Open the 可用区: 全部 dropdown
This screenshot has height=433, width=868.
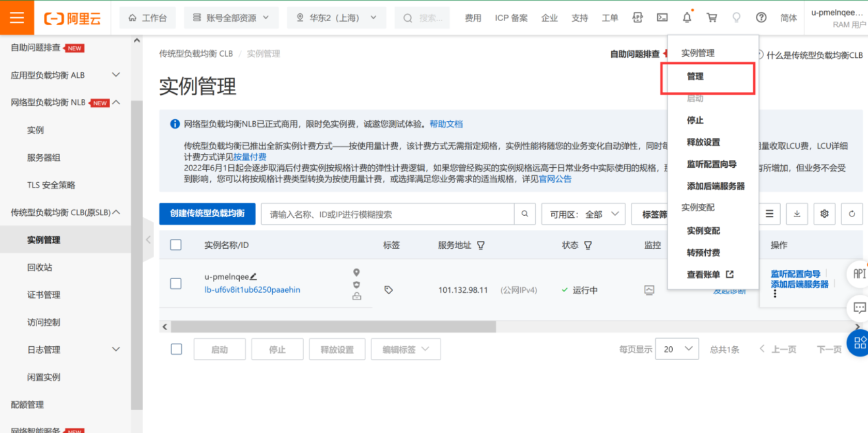click(583, 214)
